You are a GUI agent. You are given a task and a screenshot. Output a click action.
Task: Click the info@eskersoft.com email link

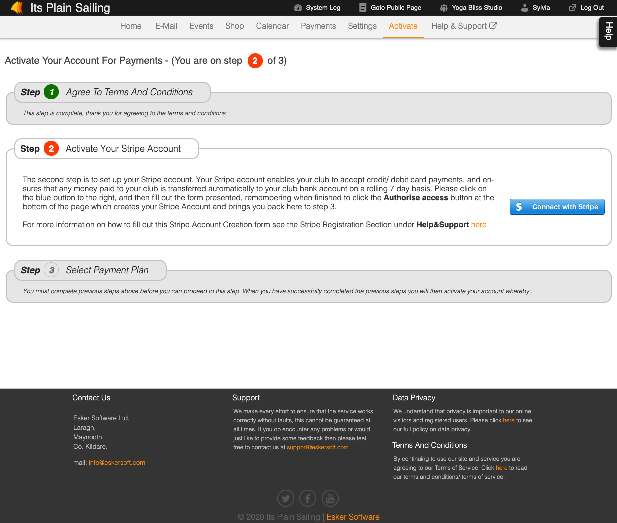tap(116, 462)
